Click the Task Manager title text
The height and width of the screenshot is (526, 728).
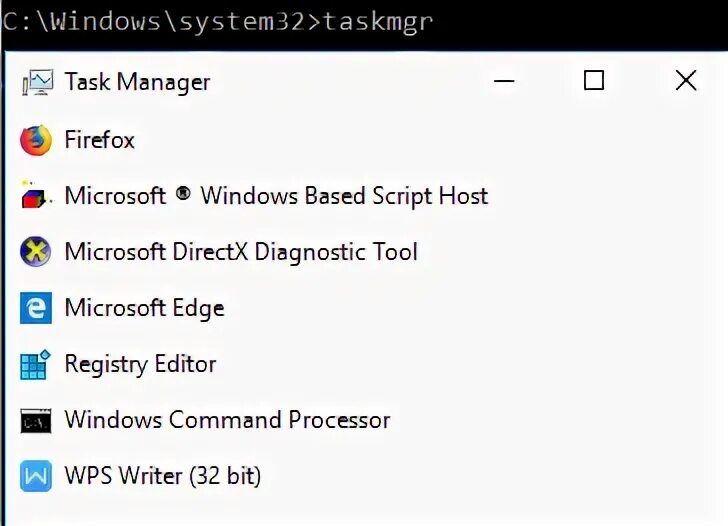[137, 83]
